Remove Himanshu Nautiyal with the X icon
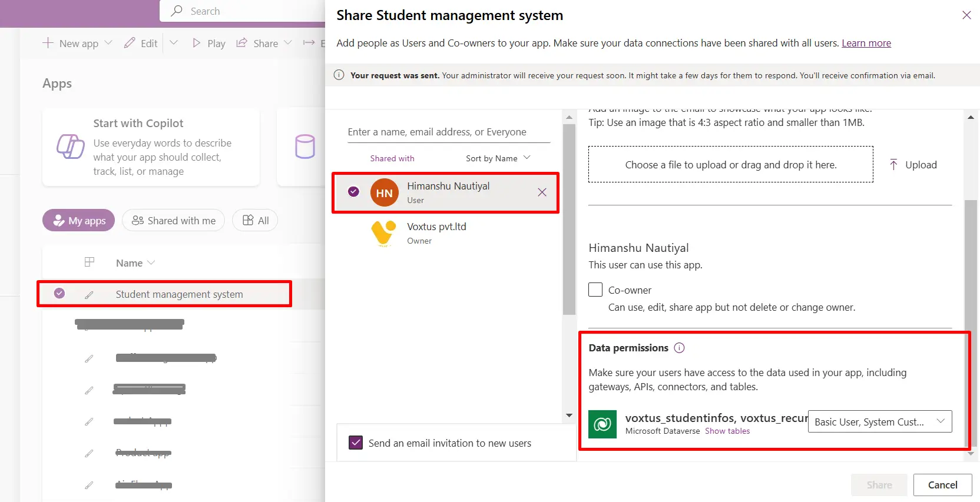The height and width of the screenshot is (502, 980). [542, 192]
